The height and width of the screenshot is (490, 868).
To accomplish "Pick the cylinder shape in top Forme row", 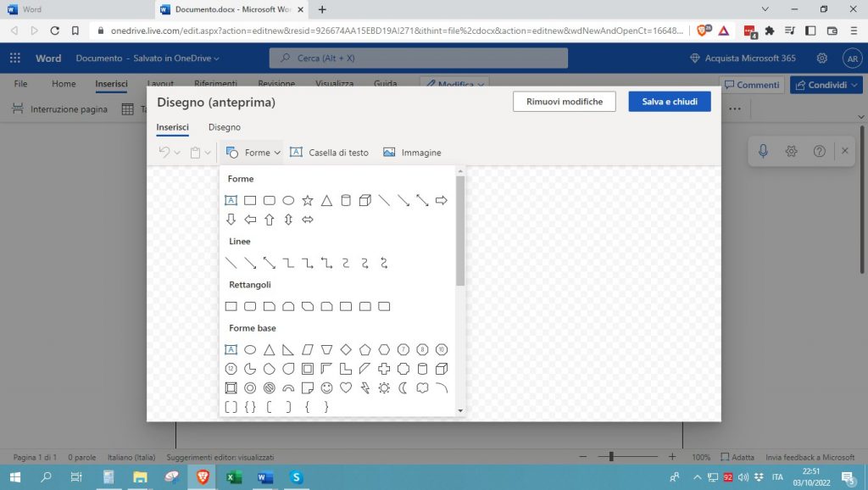I will click(x=345, y=201).
